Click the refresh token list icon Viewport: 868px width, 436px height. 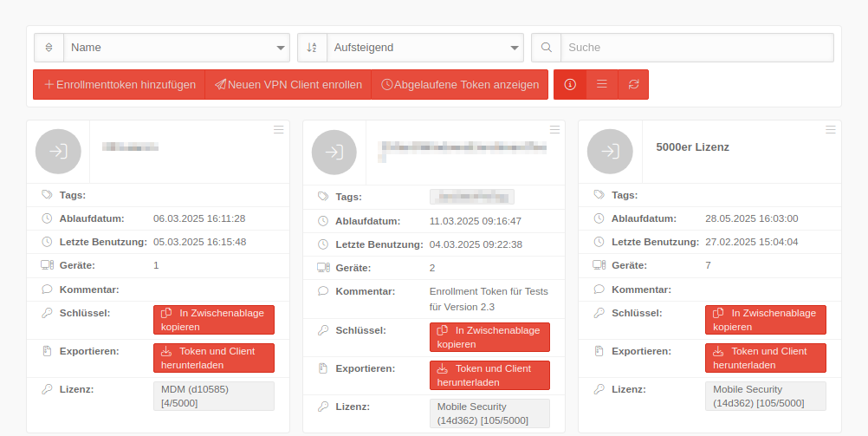pyautogui.click(x=633, y=85)
